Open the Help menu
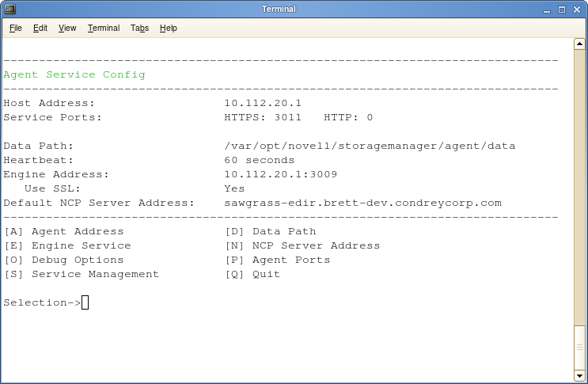 pos(169,29)
